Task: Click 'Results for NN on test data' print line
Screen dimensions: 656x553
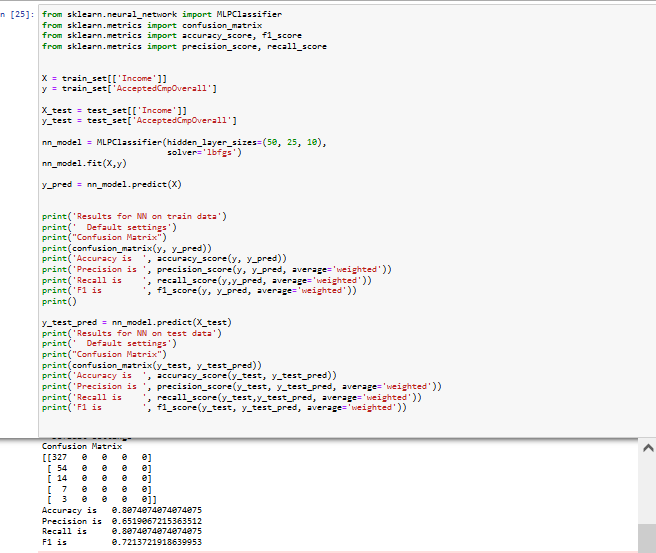Action: [x=132, y=332]
